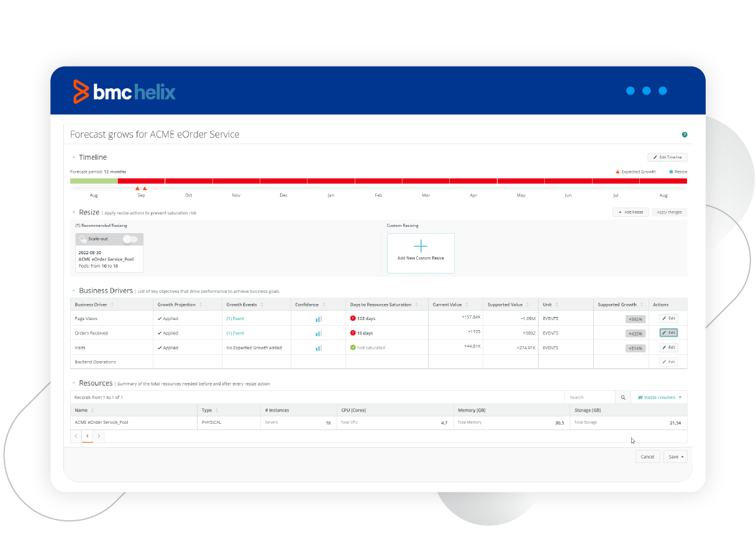Click the Orders Received red alert icon

tap(353, 333)
